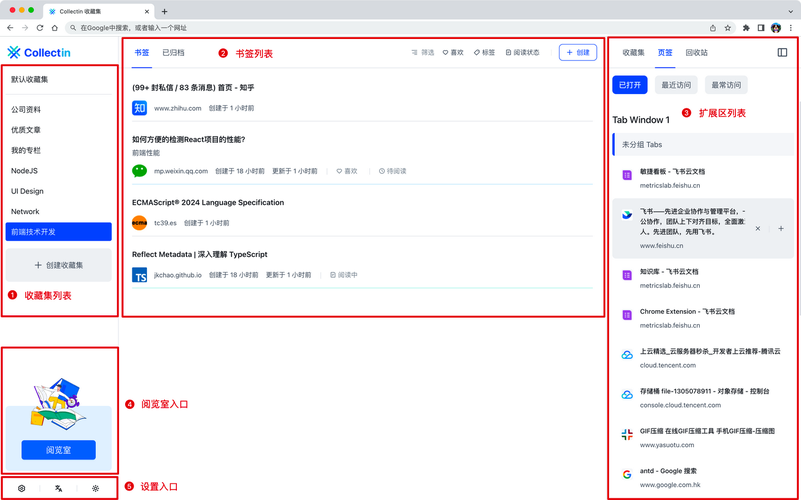Open the ECMAScript 2024 Language Specification title
The image size is (801, 500).
[208, 202]
